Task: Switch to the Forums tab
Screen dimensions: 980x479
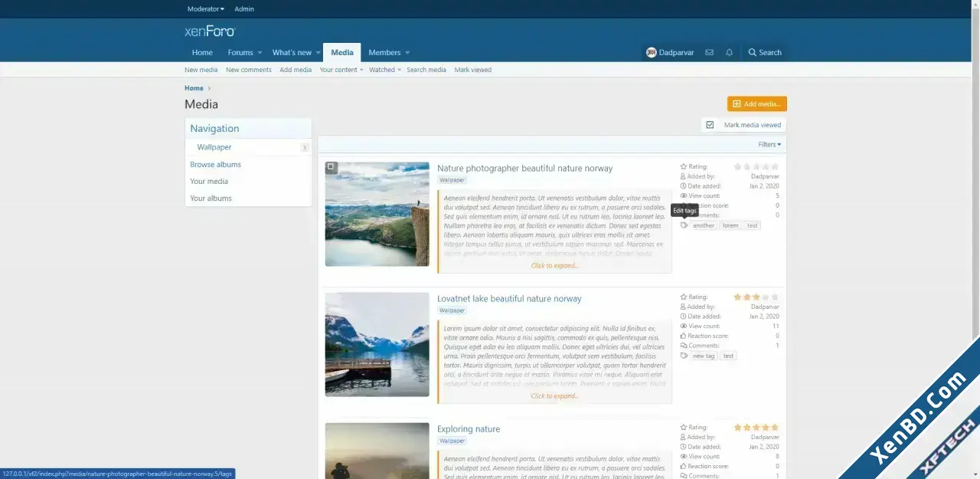Action: click(x=240, y=53)
